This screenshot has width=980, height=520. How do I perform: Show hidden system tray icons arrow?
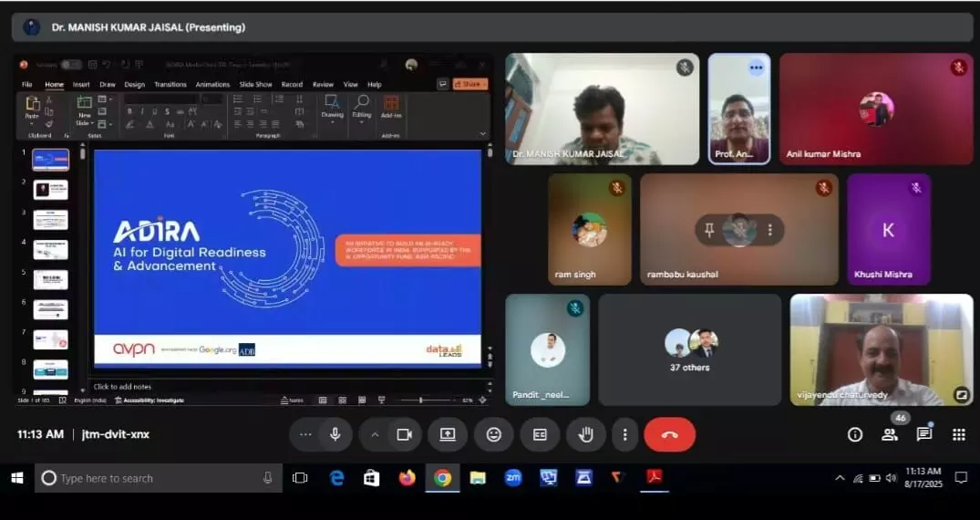(840, 478)
